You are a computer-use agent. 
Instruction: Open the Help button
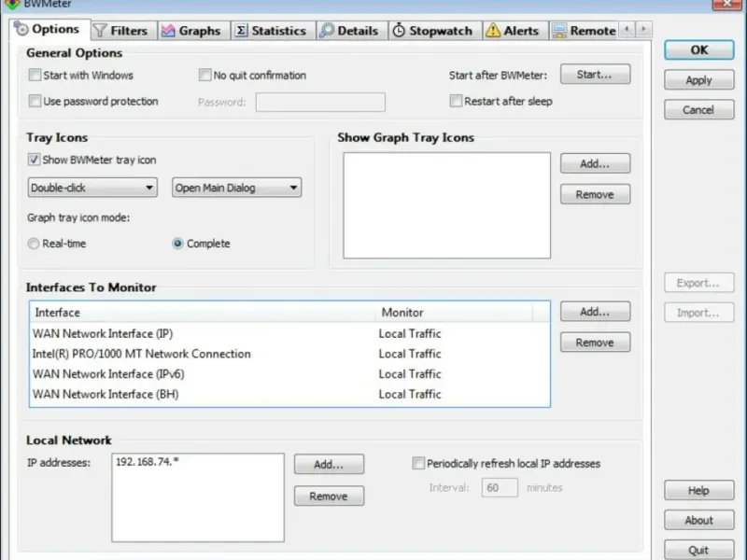pyautogui.click(x=698, y=490)
